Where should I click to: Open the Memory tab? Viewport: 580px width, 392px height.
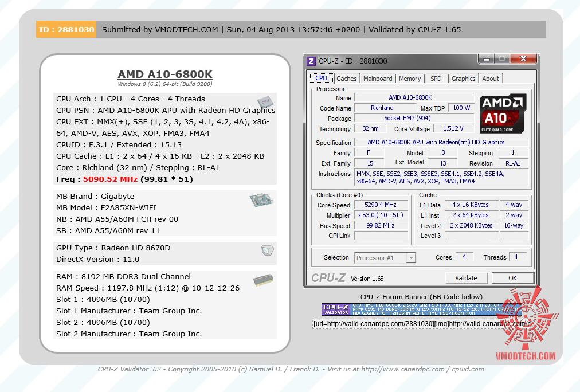click(410, 79)
